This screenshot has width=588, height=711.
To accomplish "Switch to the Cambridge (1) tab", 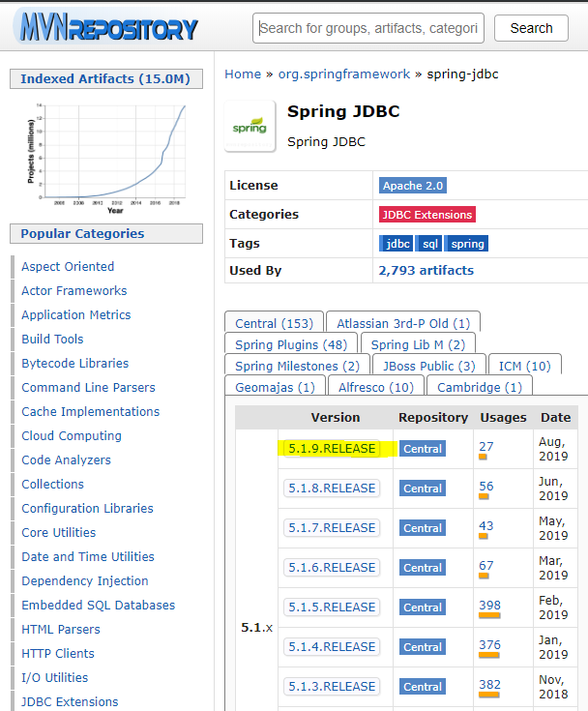I will [x=479, y=387].
